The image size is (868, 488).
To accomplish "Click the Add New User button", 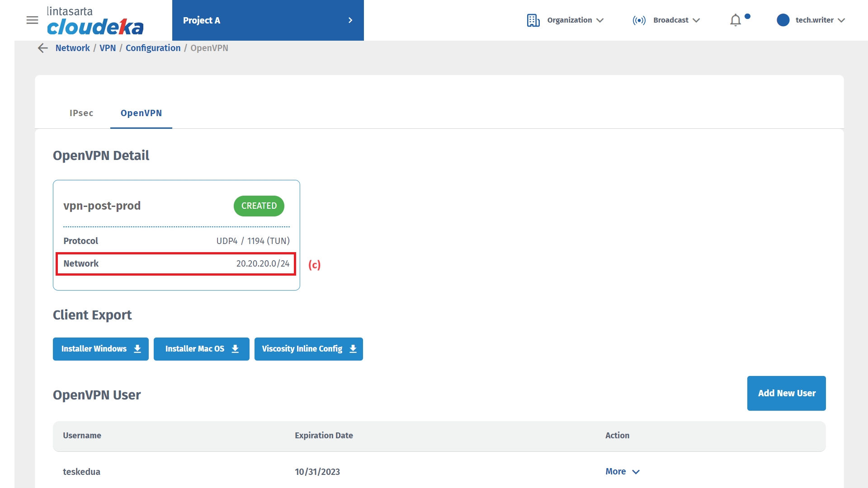I will coord(786,393).
